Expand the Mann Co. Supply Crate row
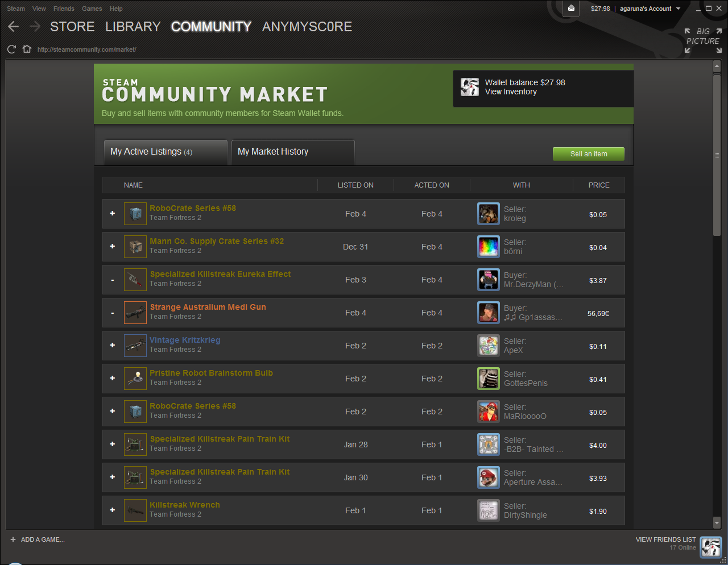Image resolution: width=728 pixels, height=565 pixels. tap(113, 246)
